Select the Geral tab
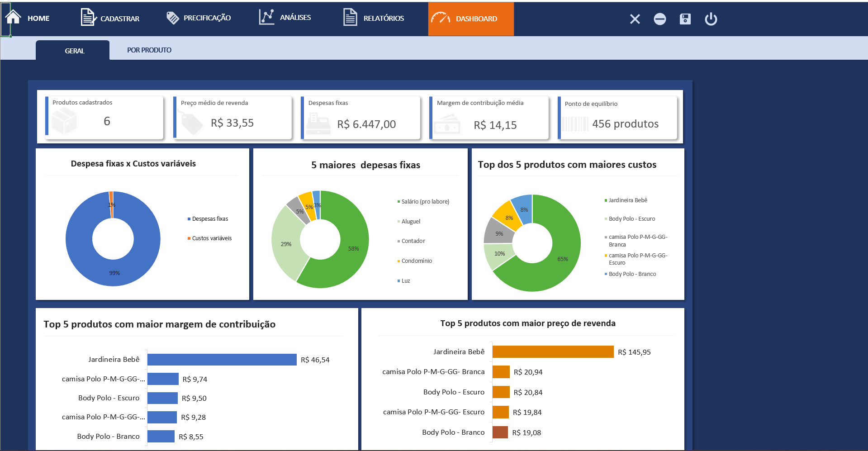 click(74, 51)
